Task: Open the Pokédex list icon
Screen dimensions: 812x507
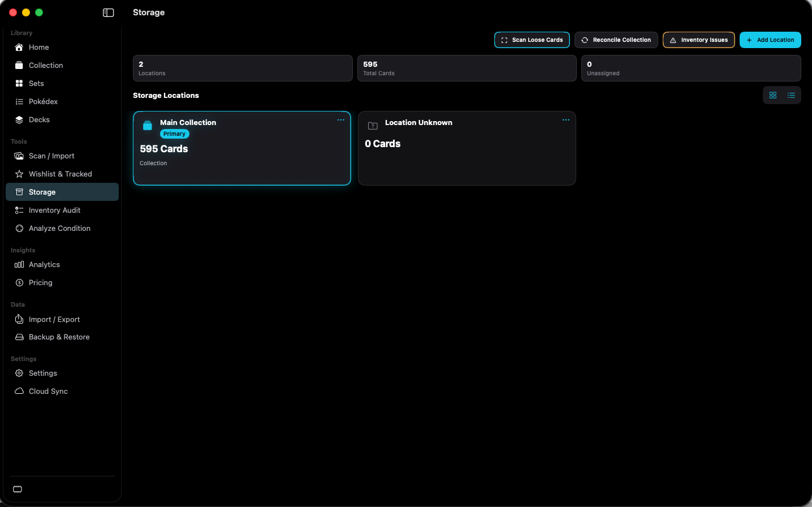Action: click(x=19, y=102)
